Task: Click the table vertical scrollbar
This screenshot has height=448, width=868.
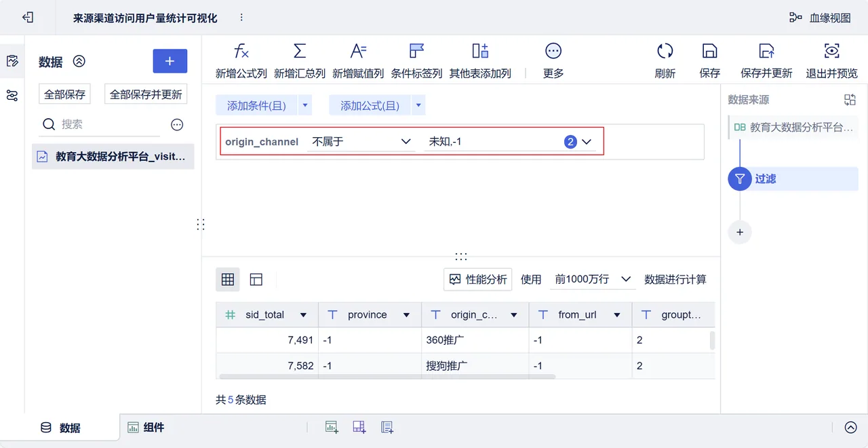Action: 712,340
